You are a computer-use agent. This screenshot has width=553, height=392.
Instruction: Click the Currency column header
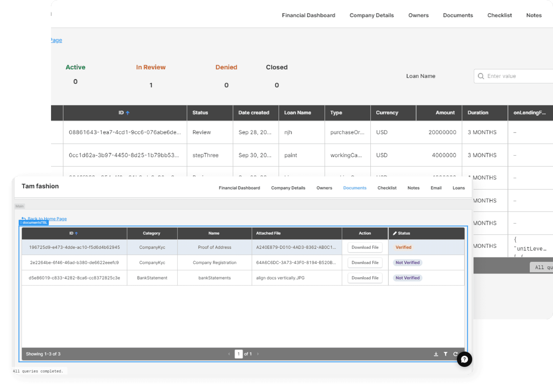(x=393, y=113)
